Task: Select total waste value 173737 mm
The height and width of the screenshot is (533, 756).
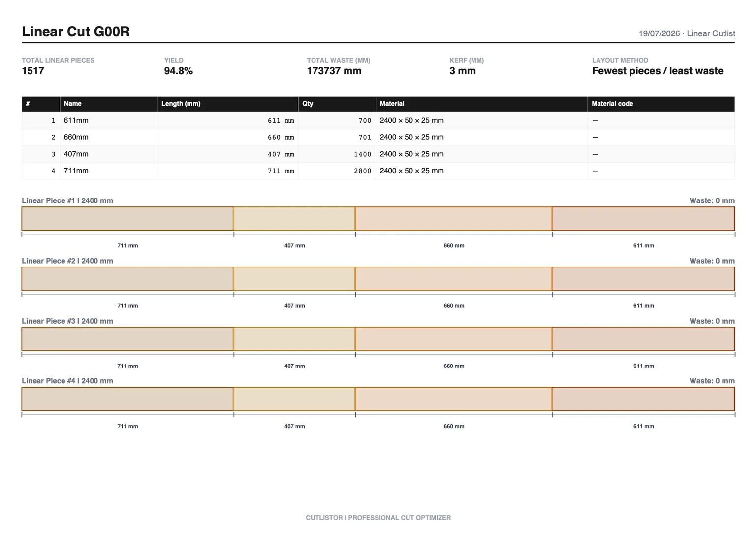Action: pos(334,71)
